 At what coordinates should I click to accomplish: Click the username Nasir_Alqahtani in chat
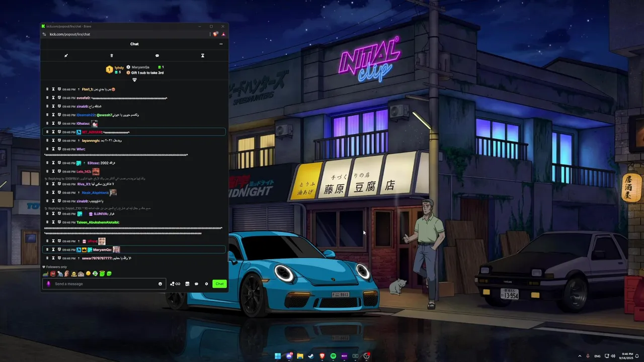click(95, 193)
